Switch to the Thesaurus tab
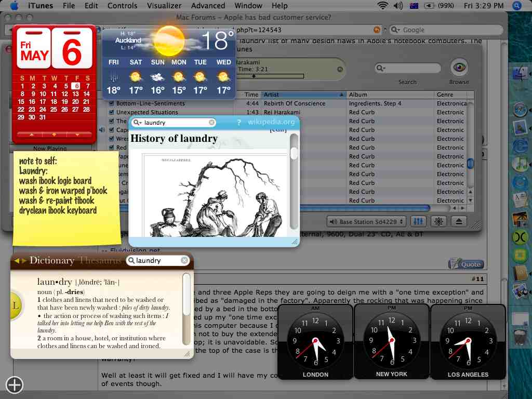532x399 pixels. tap(100, 261)
